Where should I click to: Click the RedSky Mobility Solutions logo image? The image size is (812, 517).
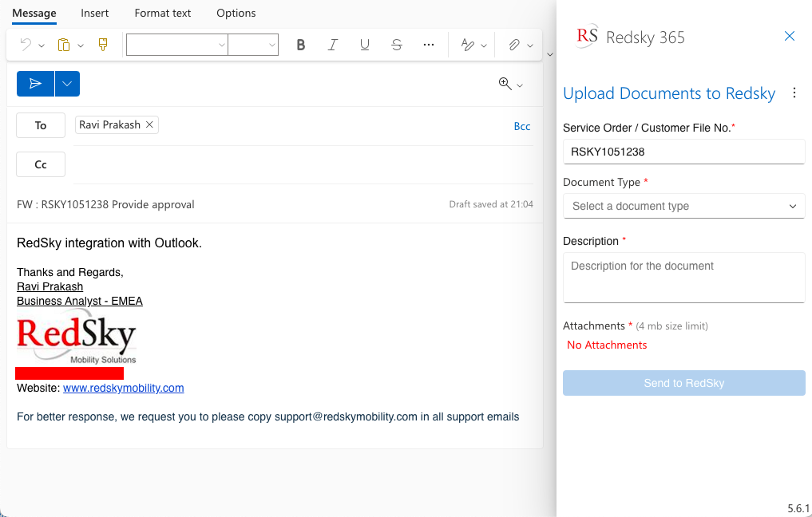point(77,337)
